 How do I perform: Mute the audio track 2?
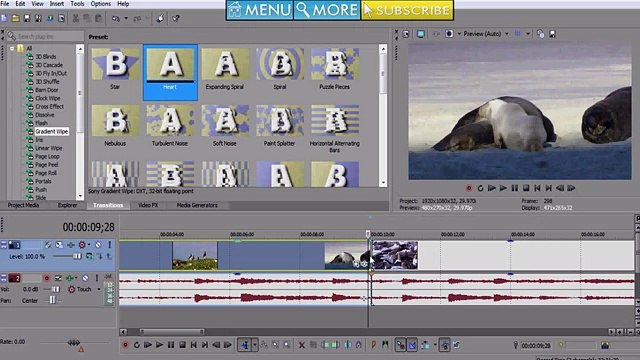[x=85, y=278]
